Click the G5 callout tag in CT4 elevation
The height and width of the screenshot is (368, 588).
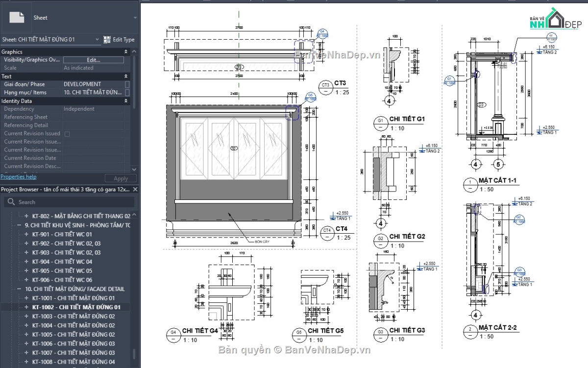click(x=310, y=97)
